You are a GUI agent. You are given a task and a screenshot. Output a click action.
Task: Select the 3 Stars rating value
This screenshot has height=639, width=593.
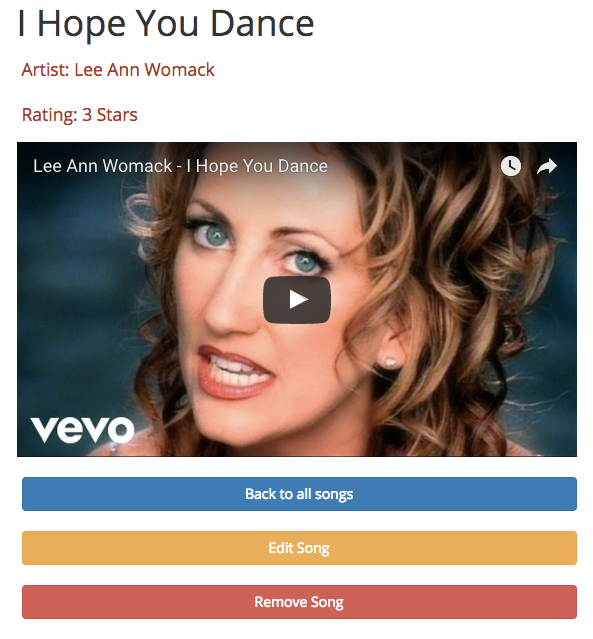pos(110,115)
